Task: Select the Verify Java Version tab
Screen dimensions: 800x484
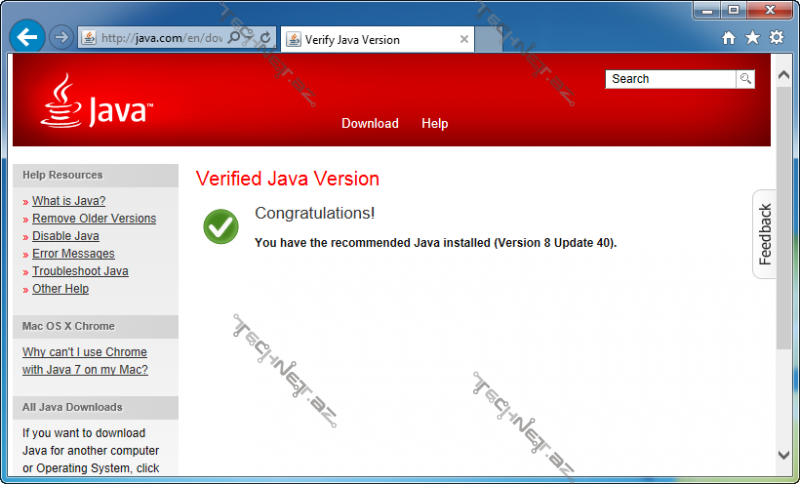Action: pyautogui.click(x=377, y=39)
